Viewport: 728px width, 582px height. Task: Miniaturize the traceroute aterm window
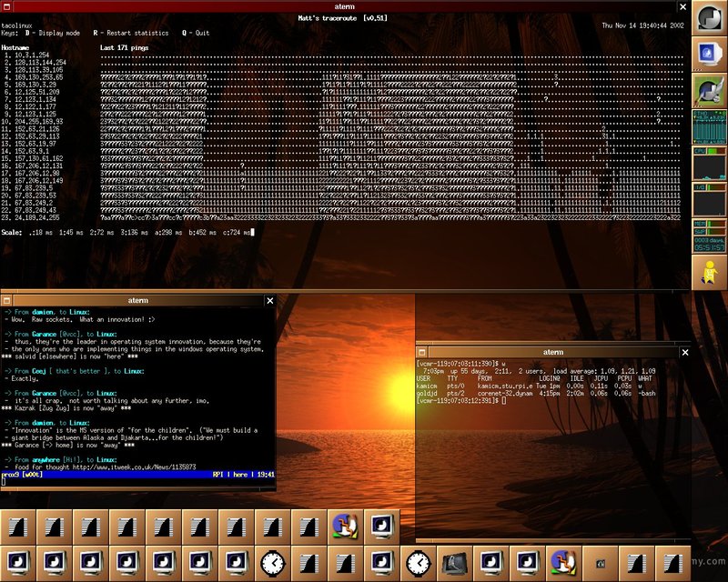tap(6, 6)
